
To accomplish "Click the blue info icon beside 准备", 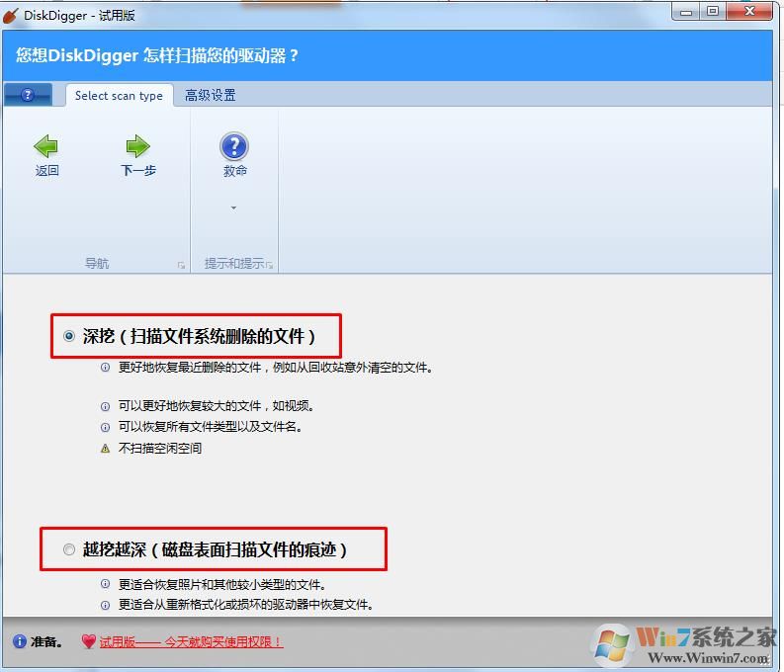I will pyautogui.click(x=20, y=641).
